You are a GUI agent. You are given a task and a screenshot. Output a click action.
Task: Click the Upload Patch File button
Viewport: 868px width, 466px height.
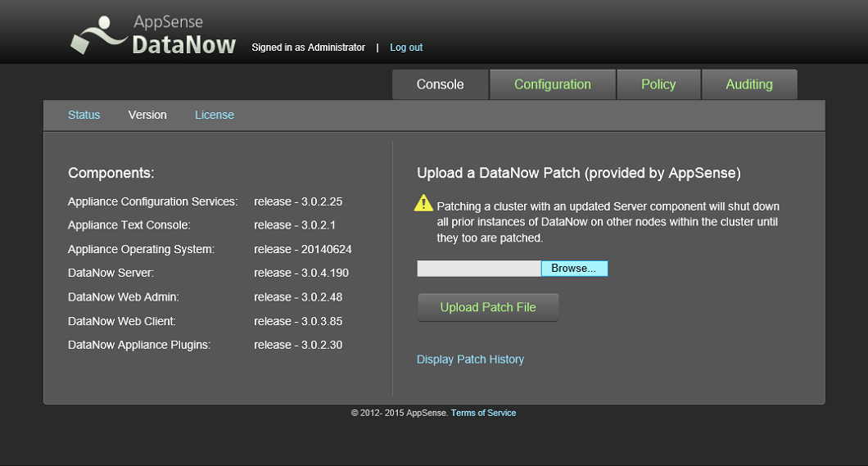(x=488, y=307)
